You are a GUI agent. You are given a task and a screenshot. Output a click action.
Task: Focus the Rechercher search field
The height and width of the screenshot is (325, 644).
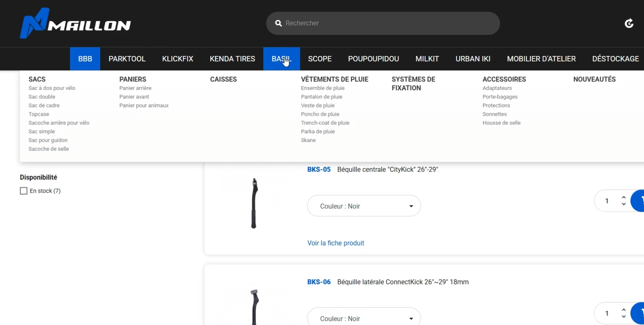[383, 23]
